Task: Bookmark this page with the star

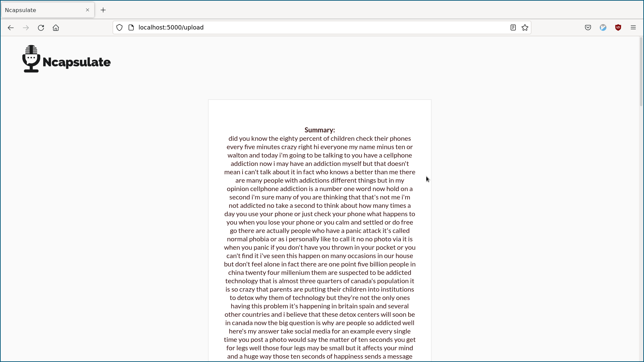Action: [525, 27]
